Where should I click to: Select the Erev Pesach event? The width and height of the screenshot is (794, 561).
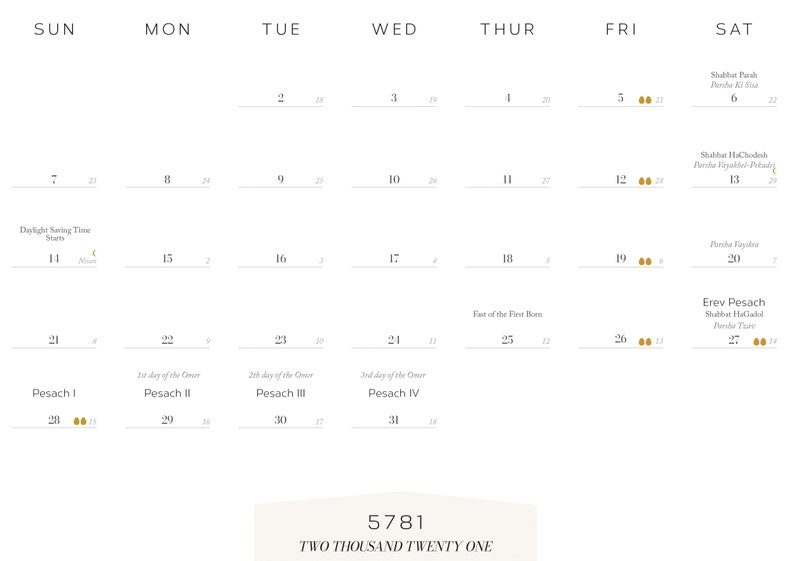coord(734,303)
